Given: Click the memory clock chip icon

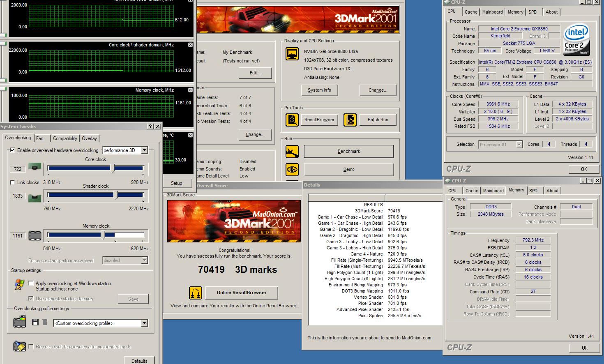Looking at the screenshot, I should [x=35, y=236].
